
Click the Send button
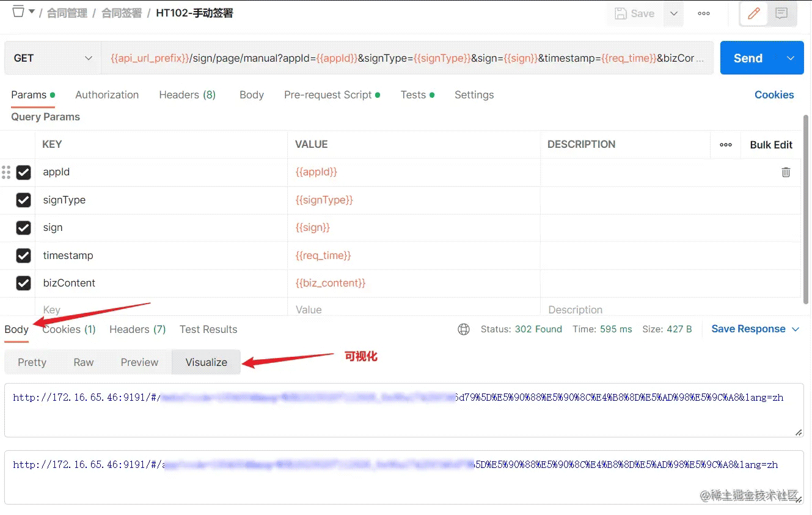[748, 57]
